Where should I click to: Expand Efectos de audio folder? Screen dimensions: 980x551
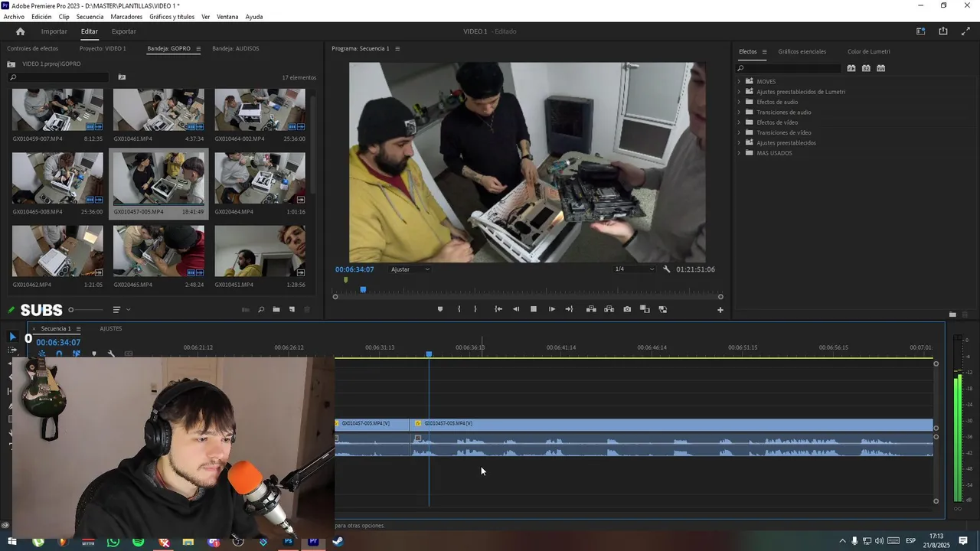[740, 102]
